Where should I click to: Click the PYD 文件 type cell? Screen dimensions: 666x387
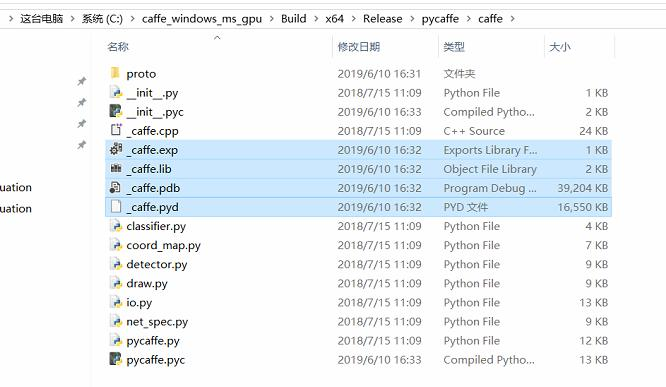point(466,207)
